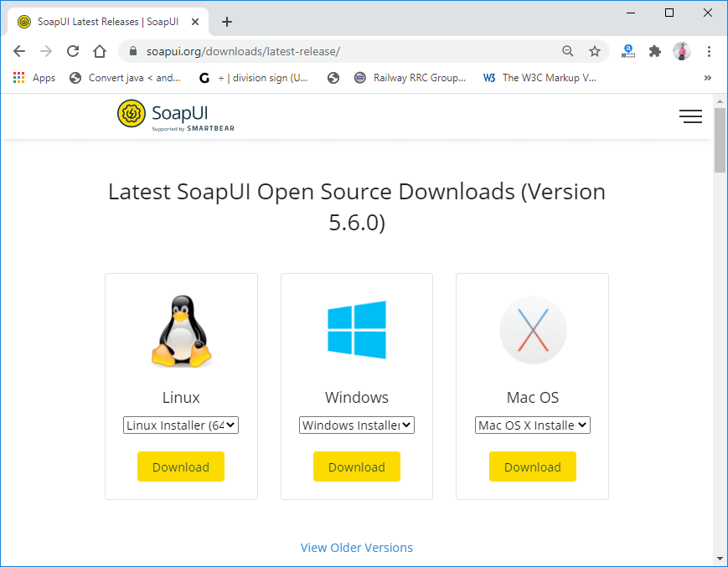Viewport: 728px width, 567px height.
Task: Open 'Railway RRC Group...' bookmark
Action: [x=410, y=78]
